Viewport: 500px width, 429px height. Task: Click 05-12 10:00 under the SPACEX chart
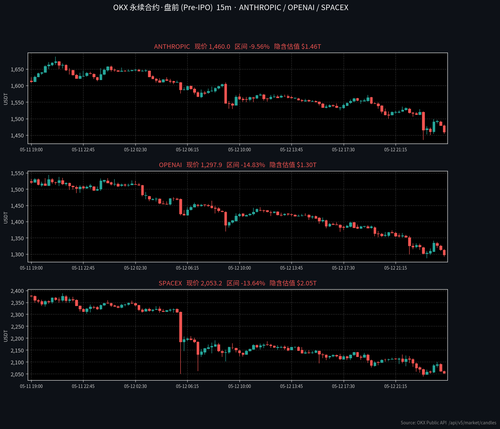(x=239, y=386)
